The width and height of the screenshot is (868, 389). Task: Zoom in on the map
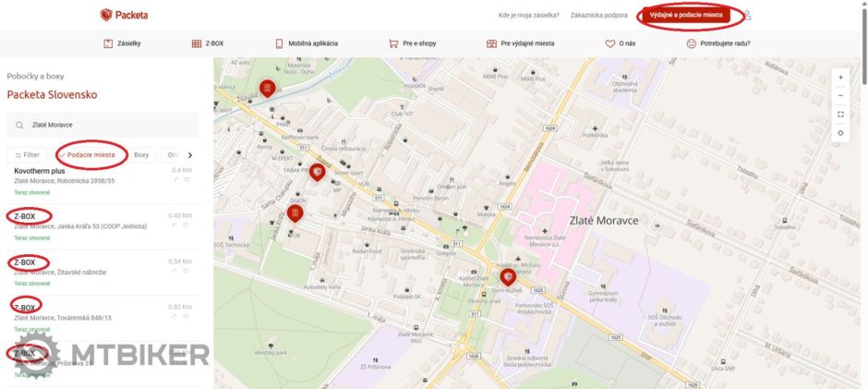840,77
